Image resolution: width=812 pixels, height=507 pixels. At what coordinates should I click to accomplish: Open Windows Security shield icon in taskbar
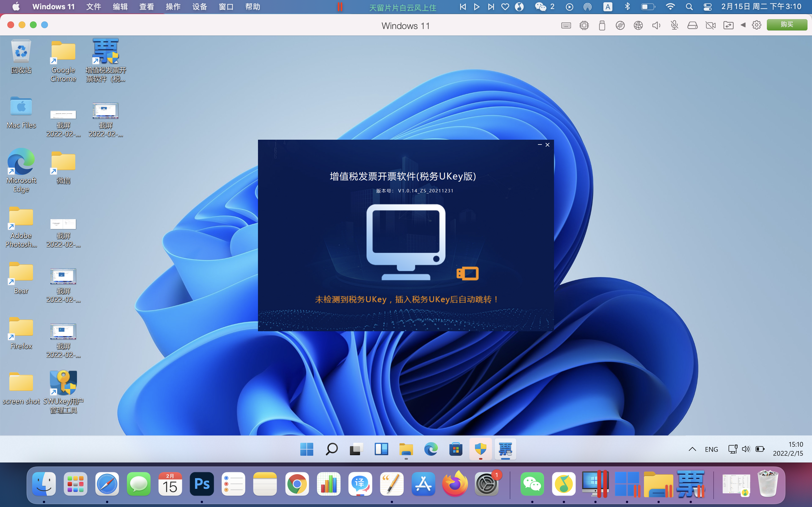pyautogui.click(x=481, y=449)
